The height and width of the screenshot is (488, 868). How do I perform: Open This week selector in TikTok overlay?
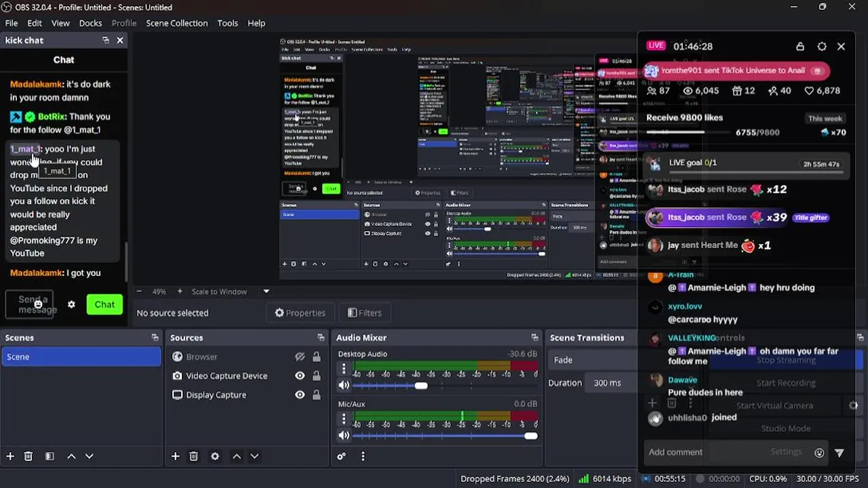(825, 118)
